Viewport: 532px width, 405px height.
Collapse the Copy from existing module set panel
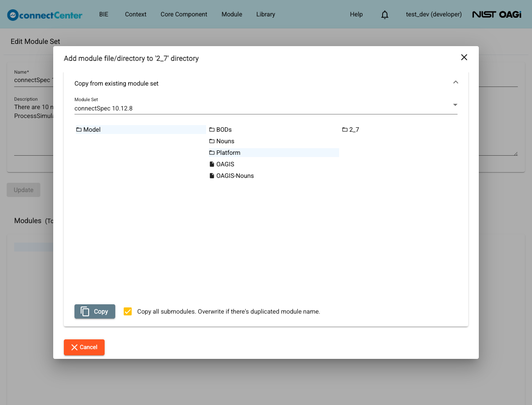455,83
